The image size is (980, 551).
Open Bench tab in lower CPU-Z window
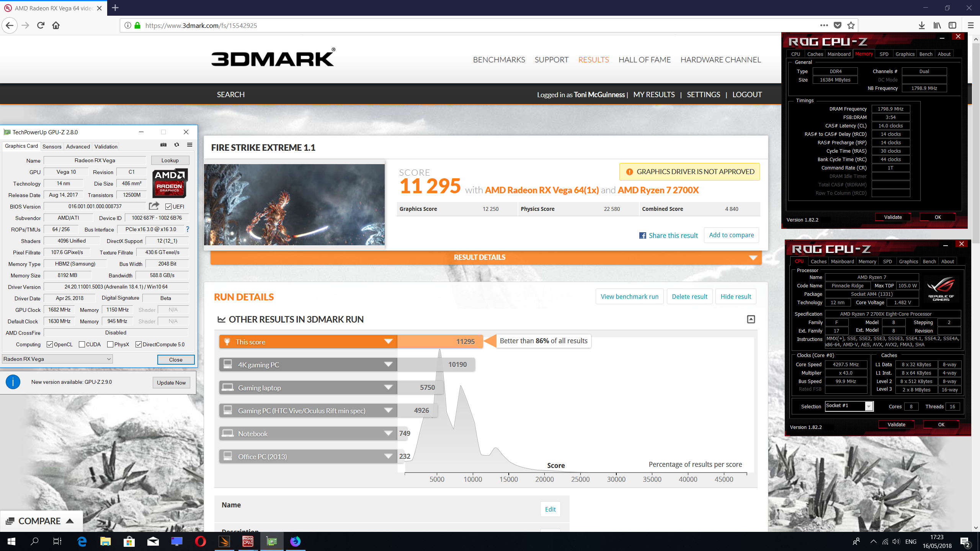coord(929,262)
